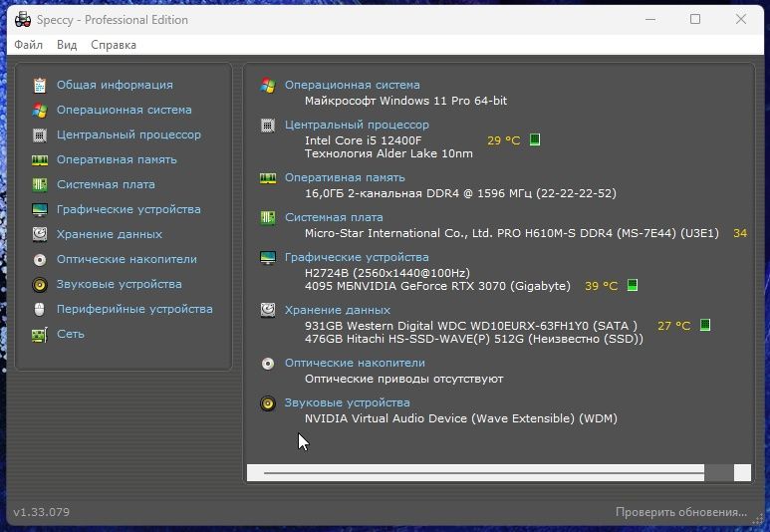
Task: Select Графические устройства in sidebar
Action: [x=128, y=209]
